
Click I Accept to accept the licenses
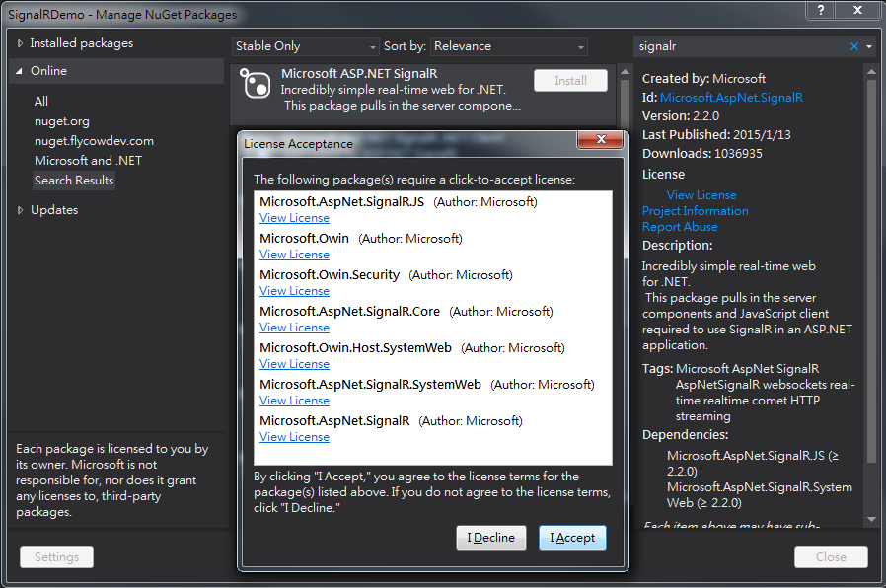[572, 537]
